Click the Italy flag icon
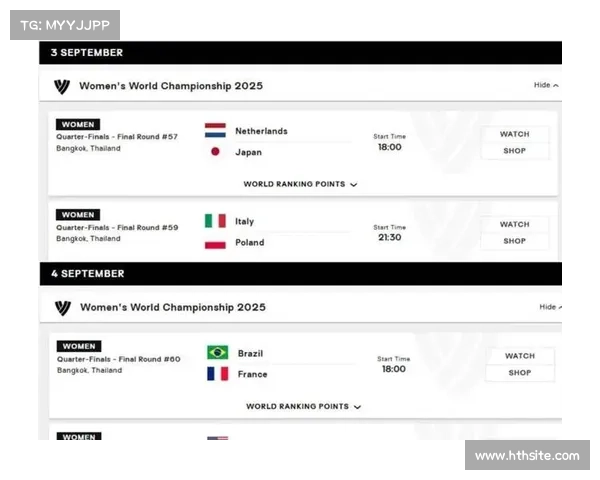The image size is (600, 480). point(215,221)
